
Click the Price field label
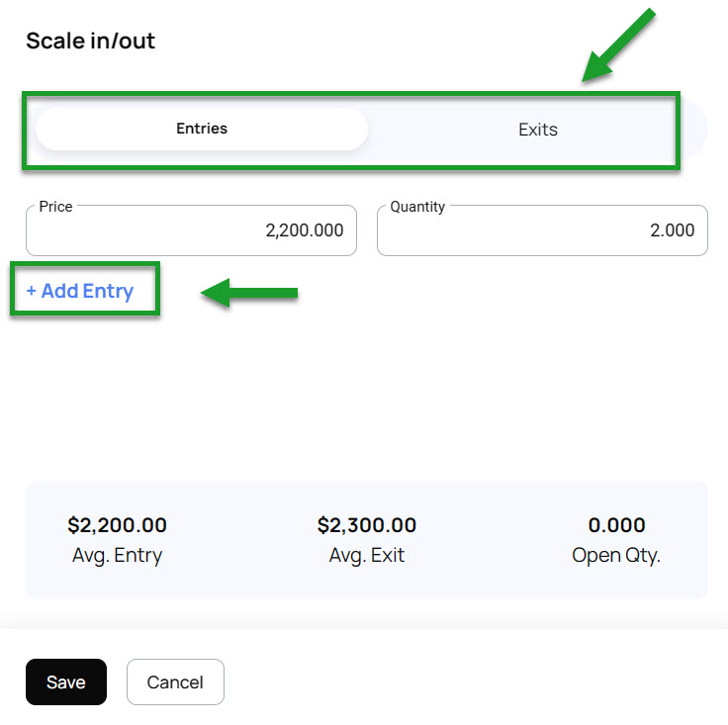point(55,207)
